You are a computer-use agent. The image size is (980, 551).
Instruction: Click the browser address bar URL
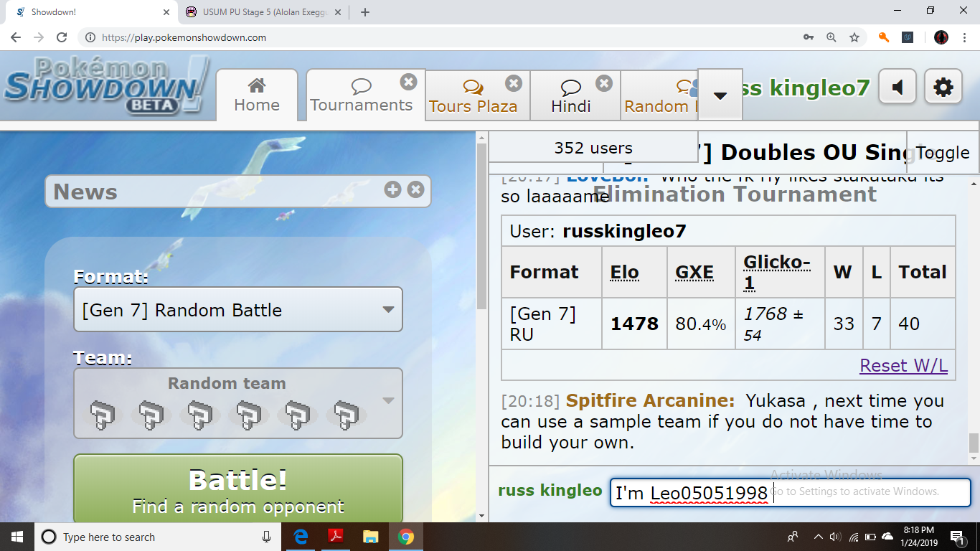coord(184,37)
